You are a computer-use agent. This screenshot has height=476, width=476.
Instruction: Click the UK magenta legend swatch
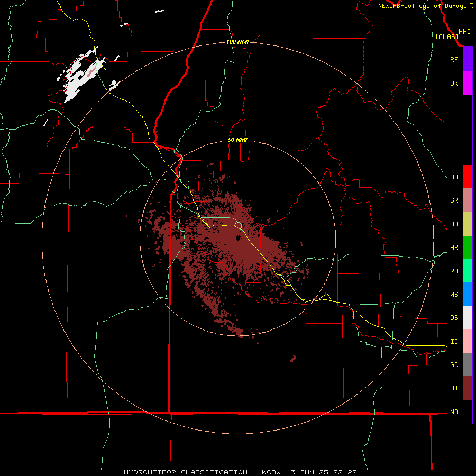tap(467, 83)
